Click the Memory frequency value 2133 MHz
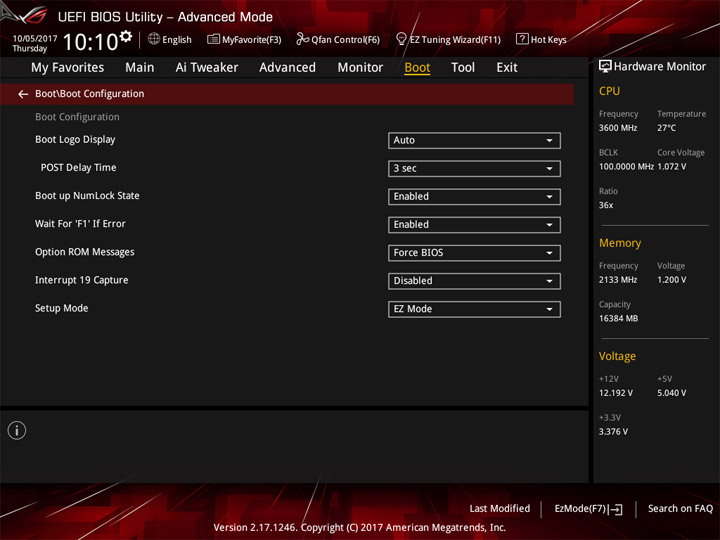 (618, 280)
